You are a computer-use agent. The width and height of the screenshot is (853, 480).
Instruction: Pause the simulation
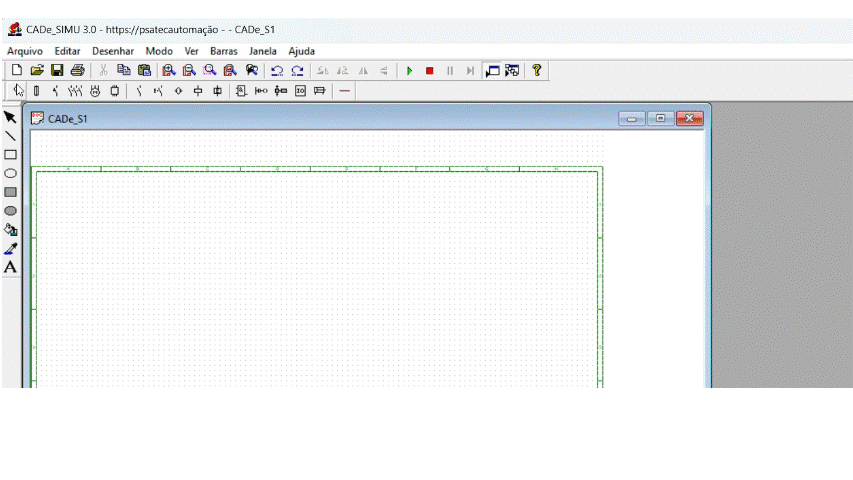click(450, 71)
